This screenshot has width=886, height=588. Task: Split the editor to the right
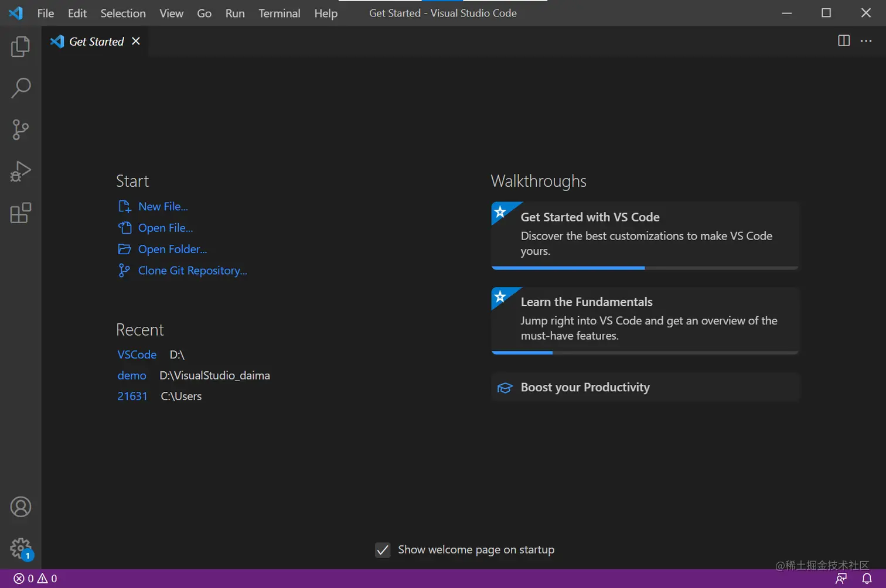[844, 40]
